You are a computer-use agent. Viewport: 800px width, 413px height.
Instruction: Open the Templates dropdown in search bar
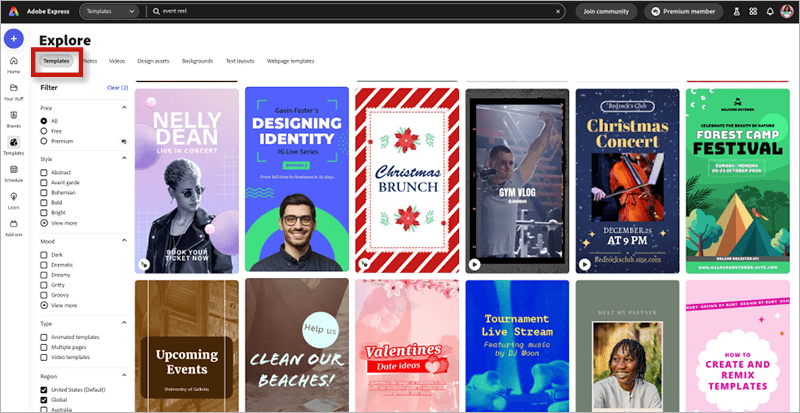coord(109,12)
